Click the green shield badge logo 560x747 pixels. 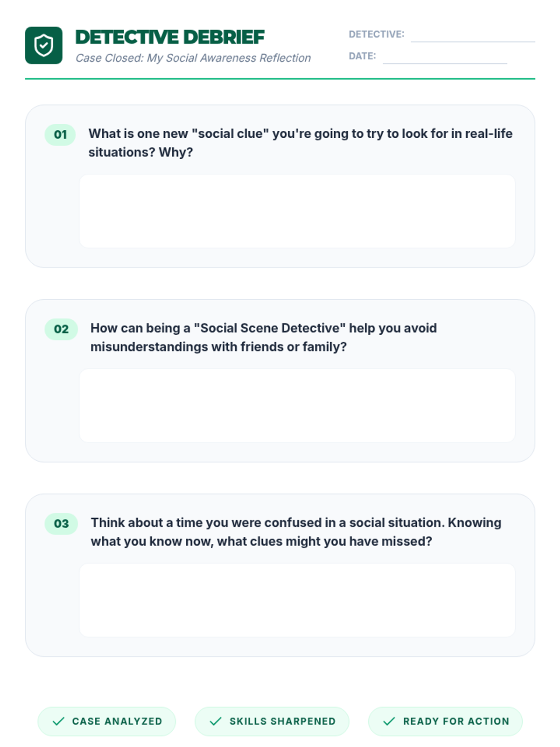[43, 45]
